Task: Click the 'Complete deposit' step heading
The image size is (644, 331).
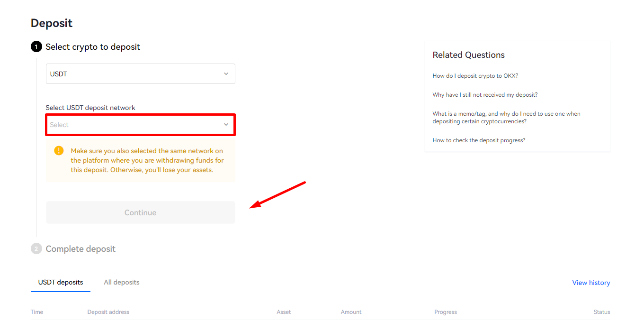Action: click(x=80, y=249)
